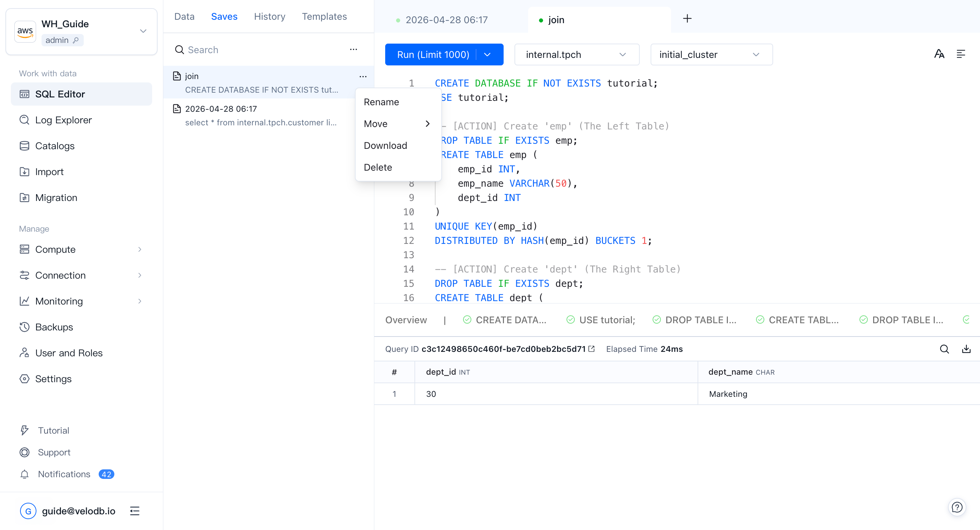Open Log Explorer
Viewport: 980px width, 530px height.
point(63,120)
